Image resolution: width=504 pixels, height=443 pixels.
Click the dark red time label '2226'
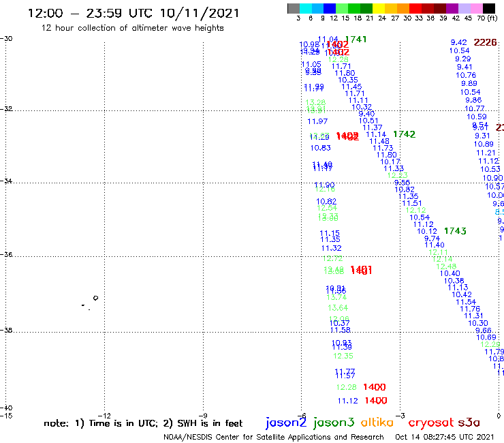point(485,42)
